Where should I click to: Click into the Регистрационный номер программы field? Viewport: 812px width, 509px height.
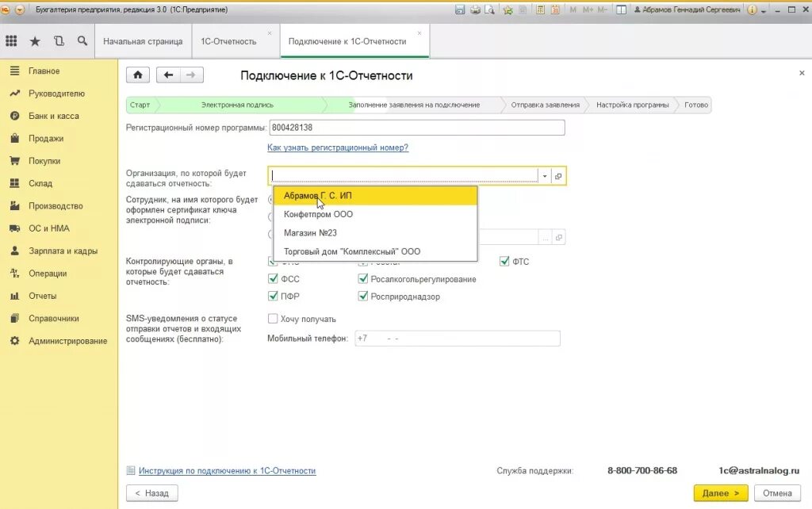tap(417, 128)
